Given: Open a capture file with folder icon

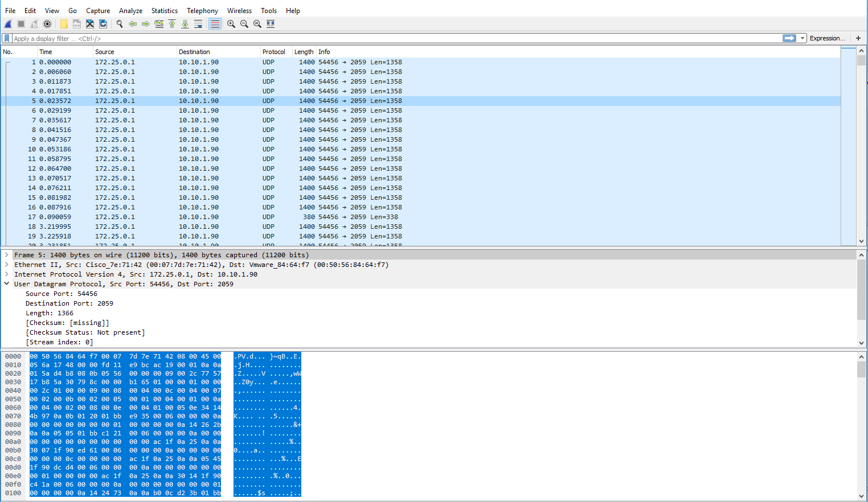Looking at the screenshot, I should [x=64, y=24].
